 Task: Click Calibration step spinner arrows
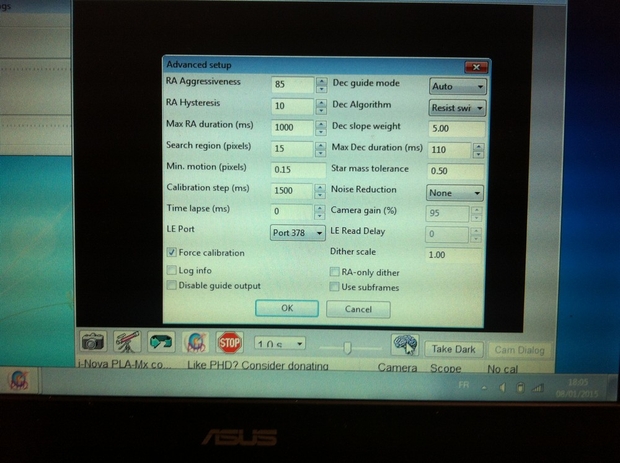(x=320, y=191)
